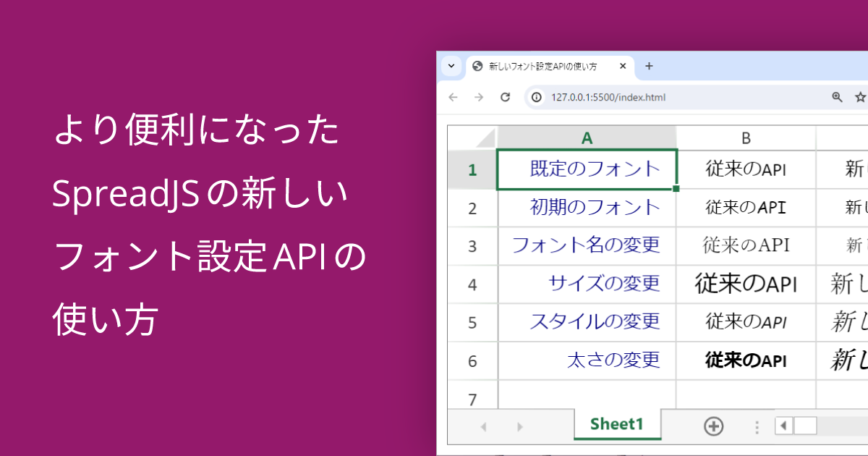
Task: Click the browser back arrow
Action: pyautogui.click(x=454, y=98)
